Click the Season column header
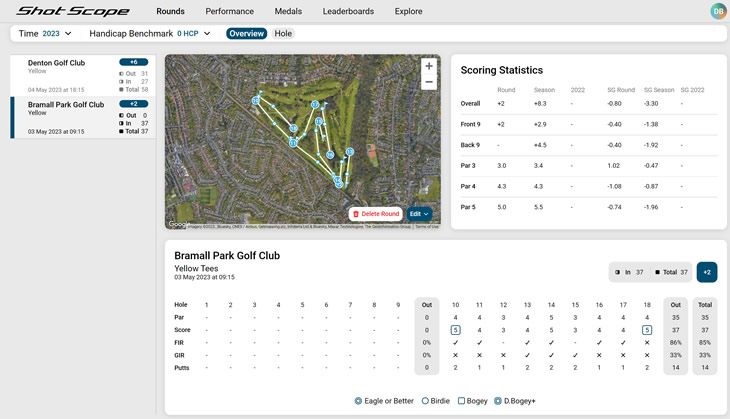Screen dimensions: 730x419 tap(544, 90)
